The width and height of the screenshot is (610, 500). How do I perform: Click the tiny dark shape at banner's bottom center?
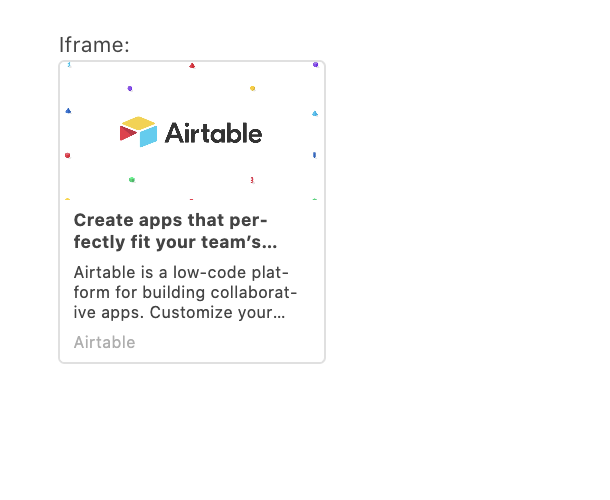(192, 199)
